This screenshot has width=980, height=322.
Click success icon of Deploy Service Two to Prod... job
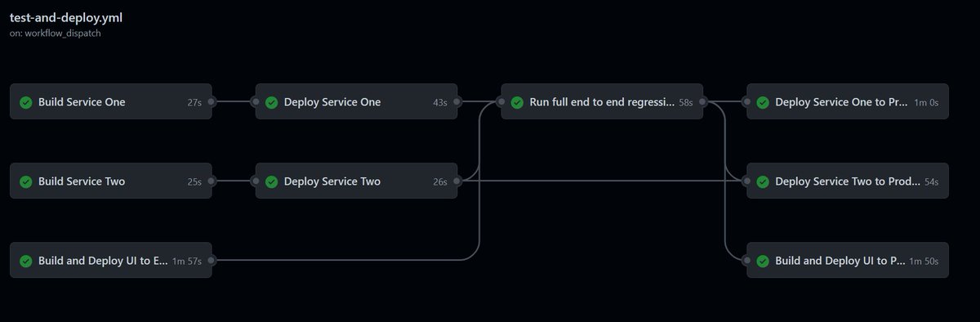[763, 181]
